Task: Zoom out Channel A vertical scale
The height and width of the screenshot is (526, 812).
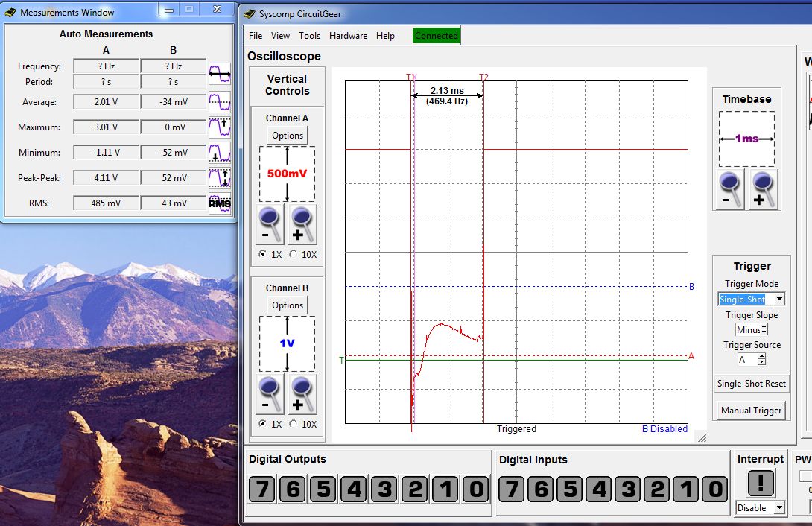Action: [270, 224]
